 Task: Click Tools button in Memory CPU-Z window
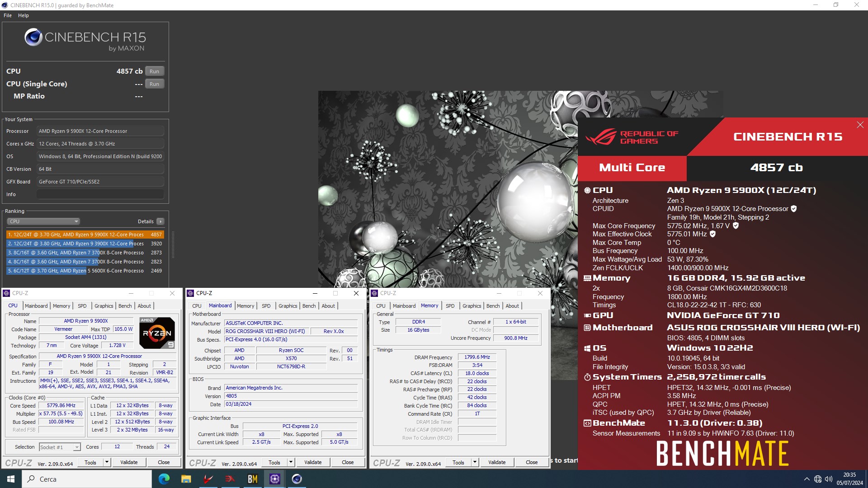458,462
